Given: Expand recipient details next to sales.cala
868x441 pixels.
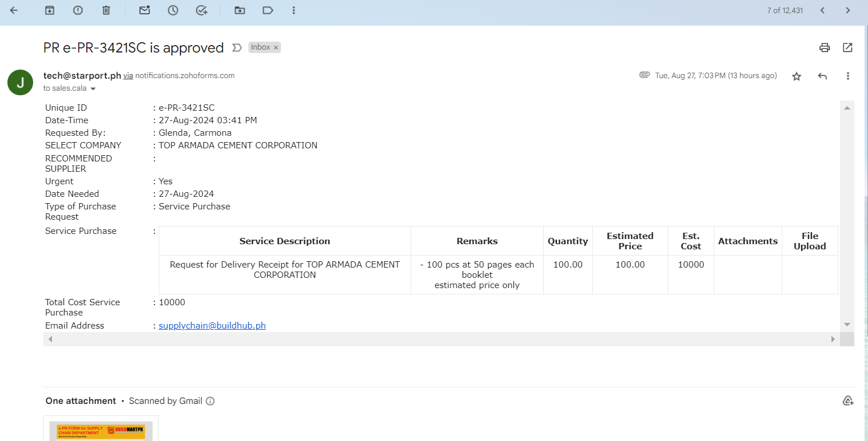Looking at the screenshot, I should tap(93, 88).
